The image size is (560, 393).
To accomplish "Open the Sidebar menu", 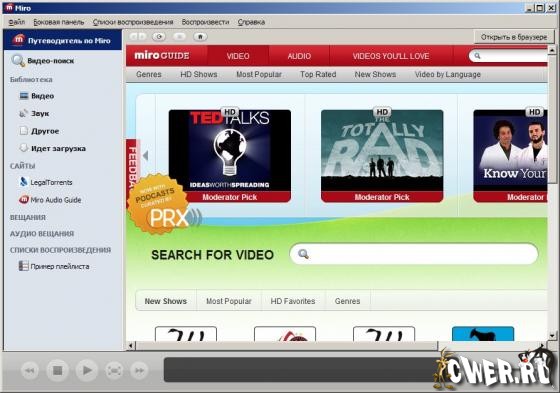I will (59, 22).
